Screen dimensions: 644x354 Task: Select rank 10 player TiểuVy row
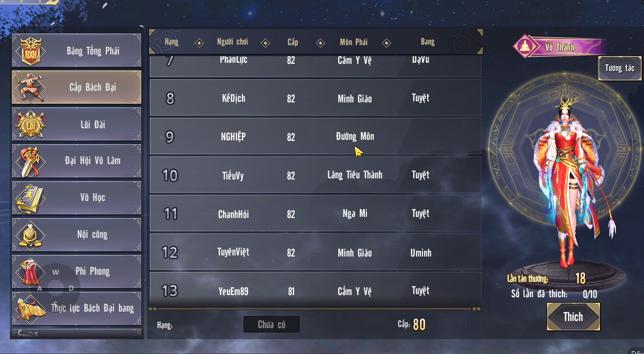click(316, 175)
